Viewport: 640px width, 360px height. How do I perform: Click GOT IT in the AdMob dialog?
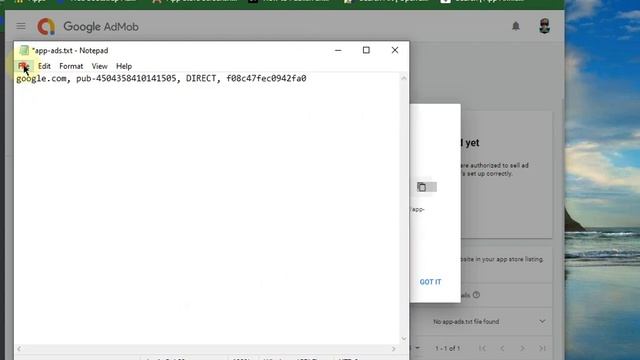(430, 282)
